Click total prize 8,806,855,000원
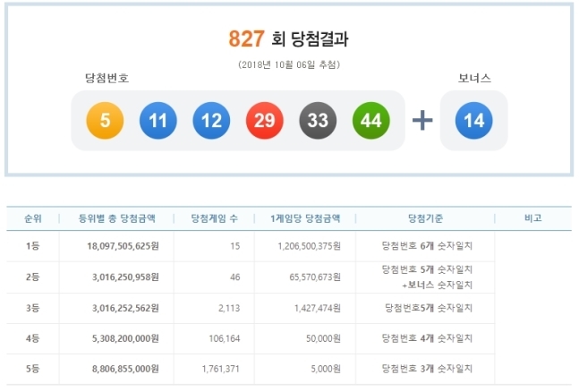 (125, 369)
